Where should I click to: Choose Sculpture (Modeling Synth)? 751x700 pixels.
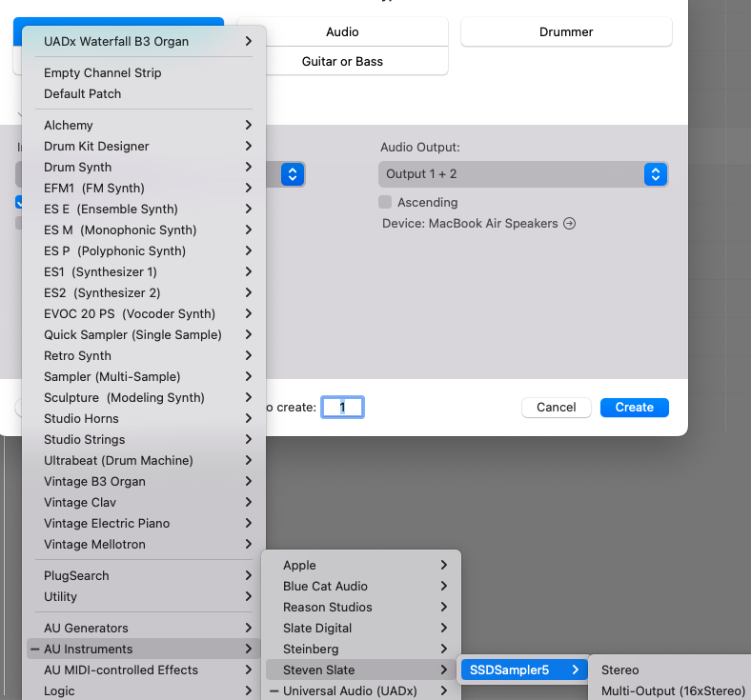[144, 397]
